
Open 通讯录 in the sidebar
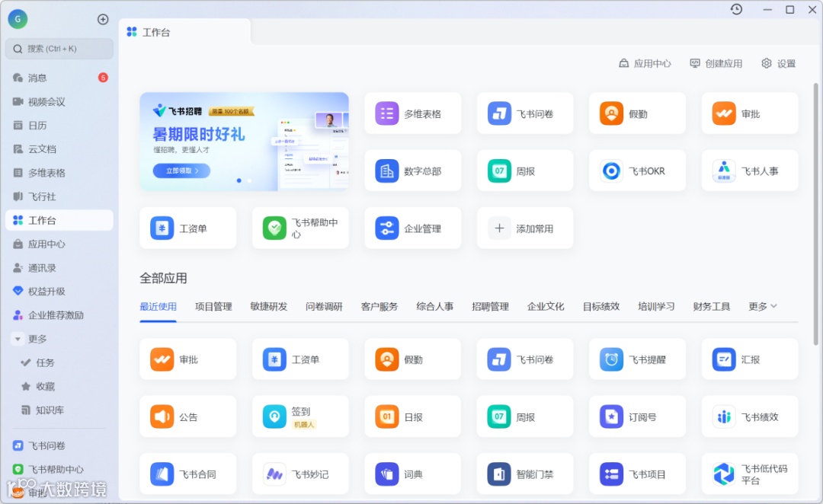point(59,268)
